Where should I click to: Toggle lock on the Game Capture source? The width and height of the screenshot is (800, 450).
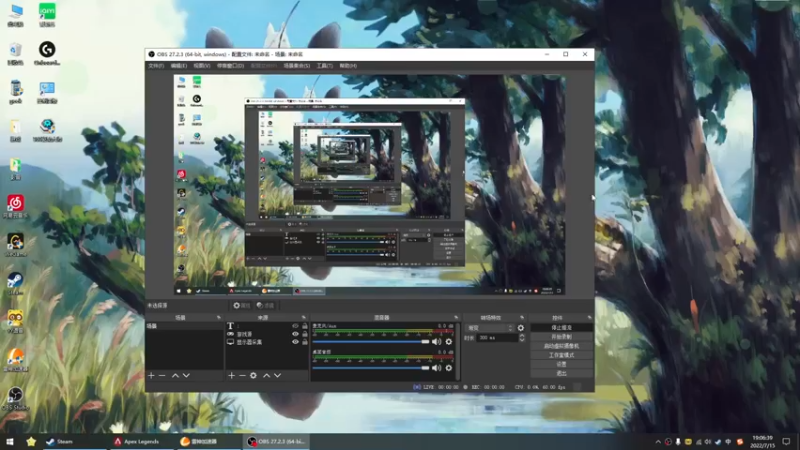click(x=305, y=334)
